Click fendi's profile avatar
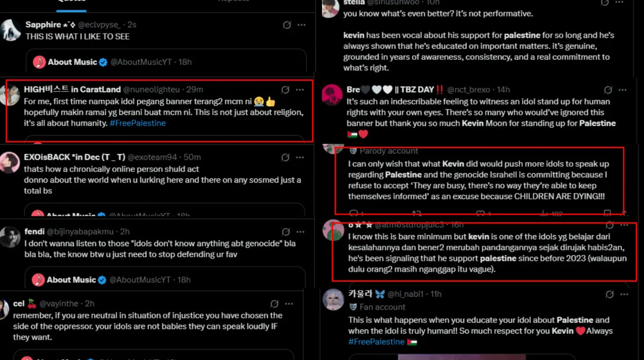 click(10, 237)
